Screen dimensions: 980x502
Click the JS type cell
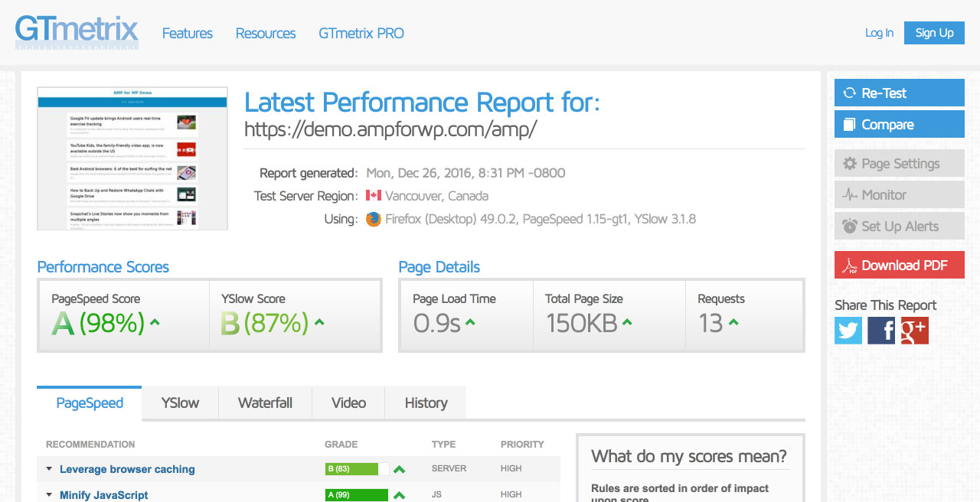coord(436,495)
